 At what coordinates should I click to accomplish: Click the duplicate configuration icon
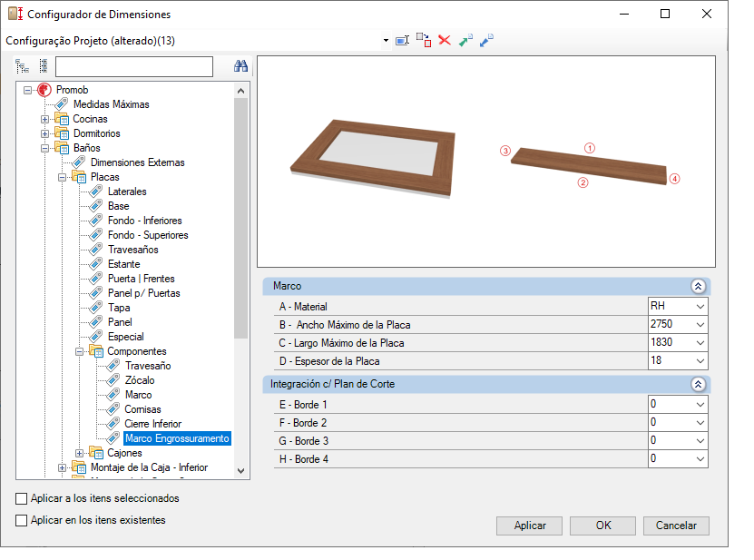point(424,40)
